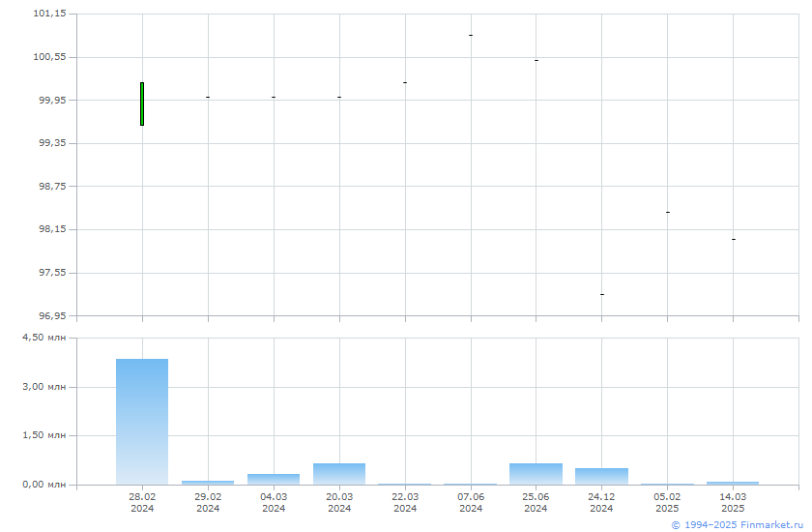
Task: Click the 20.03 2024 date label
Action: (339, 502)
